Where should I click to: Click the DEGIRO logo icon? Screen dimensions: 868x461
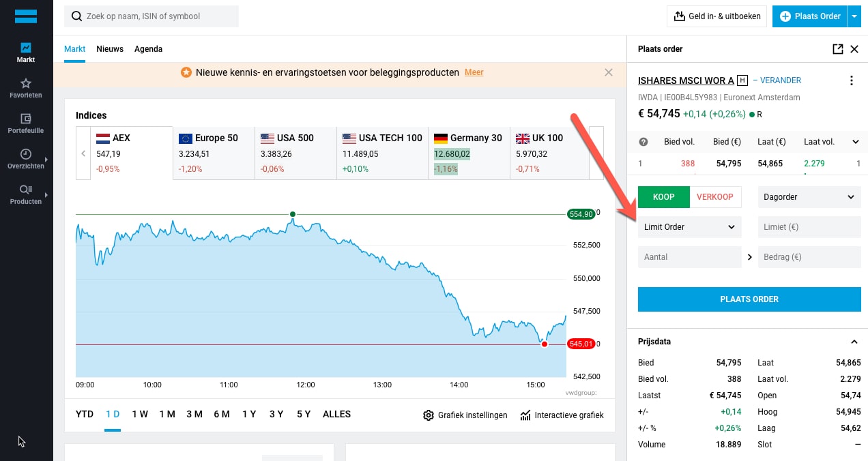(26, 16)
